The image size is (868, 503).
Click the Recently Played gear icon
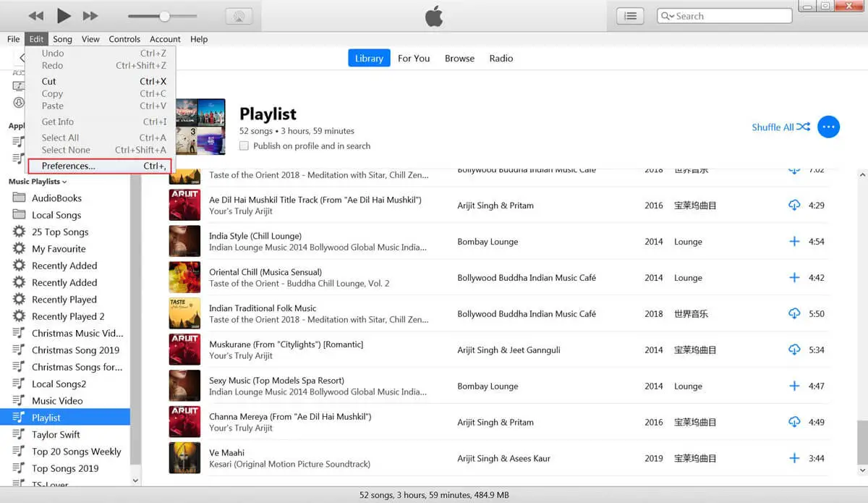click(19, 299)
